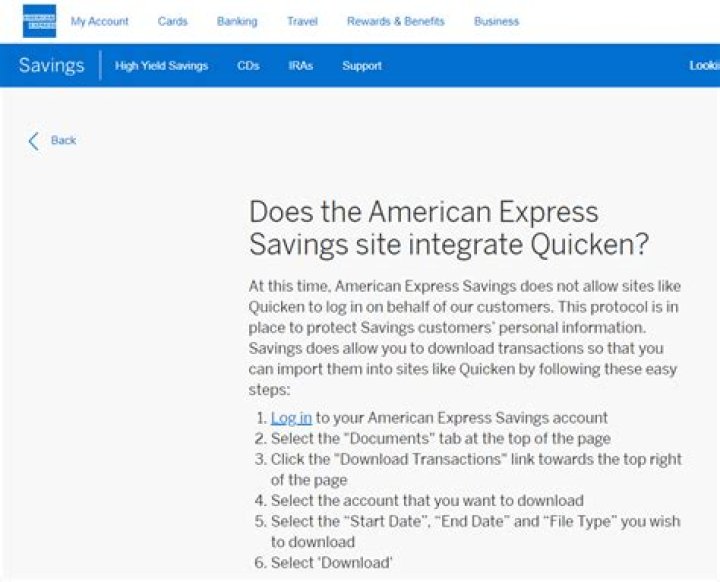The width and height of the screenshot is (720, 582).
Task: Go to the Savings home section
Action: tap(51, 65)
